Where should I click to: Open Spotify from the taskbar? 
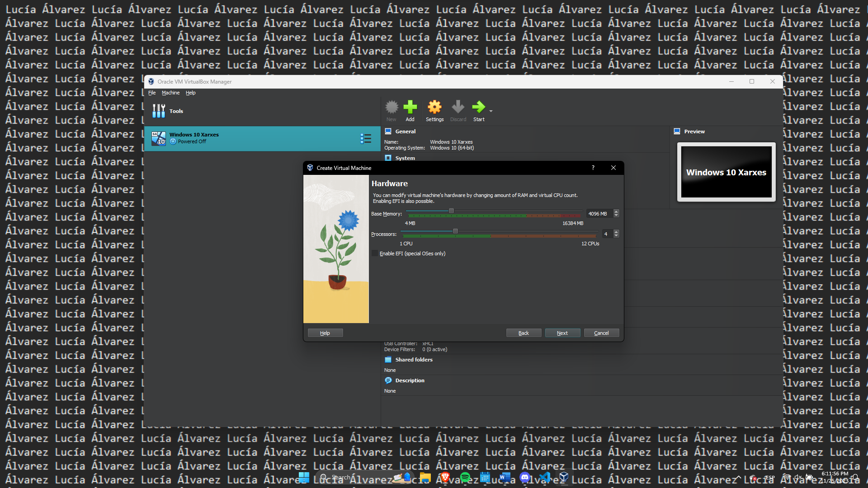[465, 477]
